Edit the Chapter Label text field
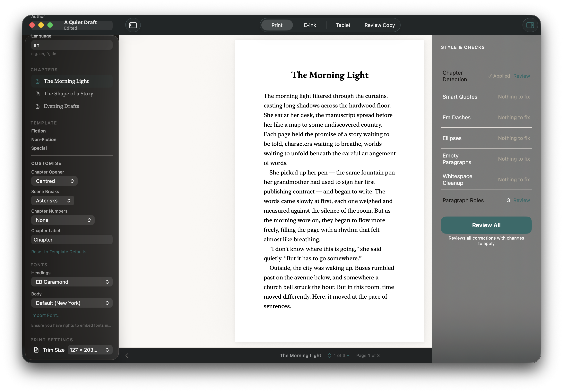This screenshot has width=563, height=392. coord(72,240)
